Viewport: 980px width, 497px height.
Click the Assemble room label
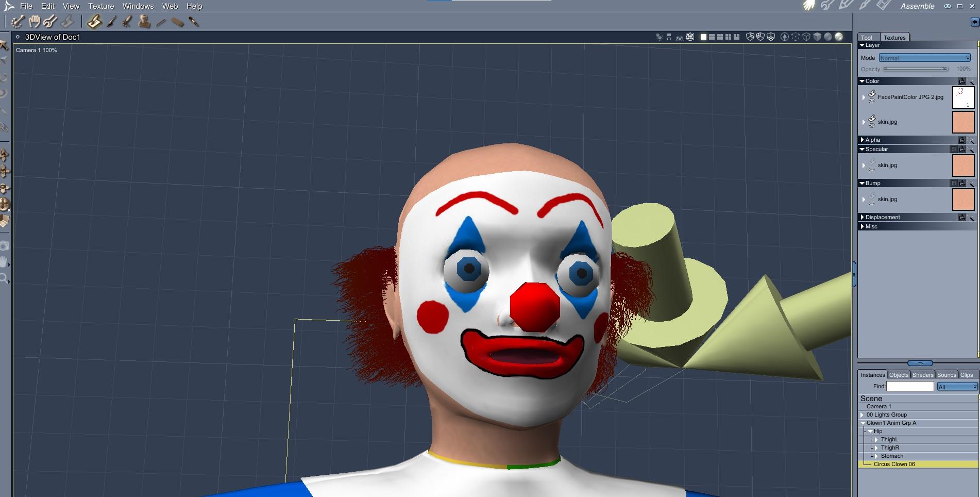pyautogui.click(x=917, y=6)
